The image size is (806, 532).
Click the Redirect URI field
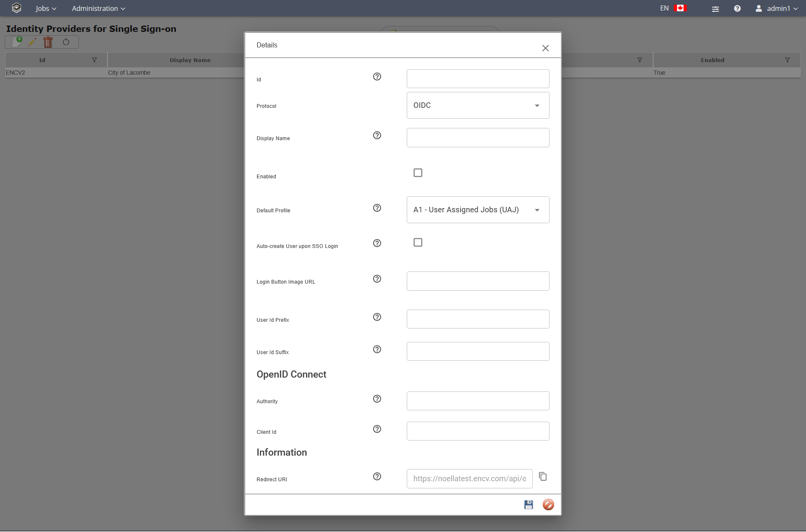point(469,479)
